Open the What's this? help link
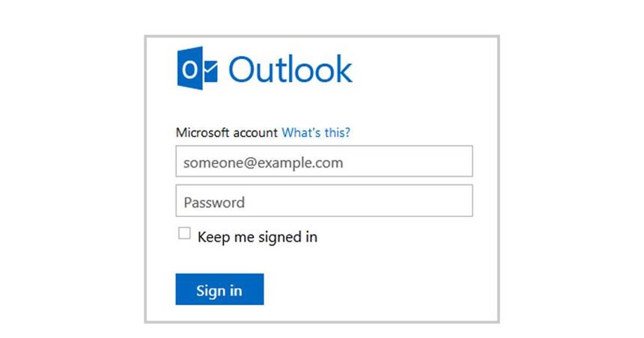Viewport: 644px width, 338px height. tap(316, 133)
